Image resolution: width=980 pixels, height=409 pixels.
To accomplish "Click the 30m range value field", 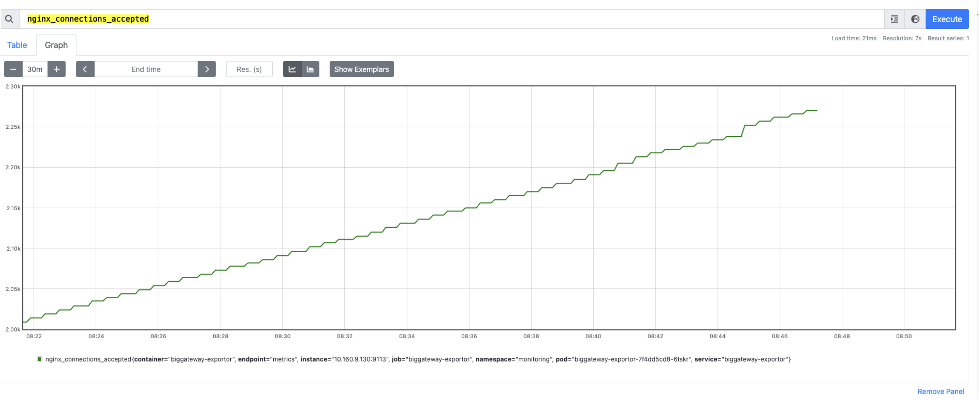I will 35,69.
